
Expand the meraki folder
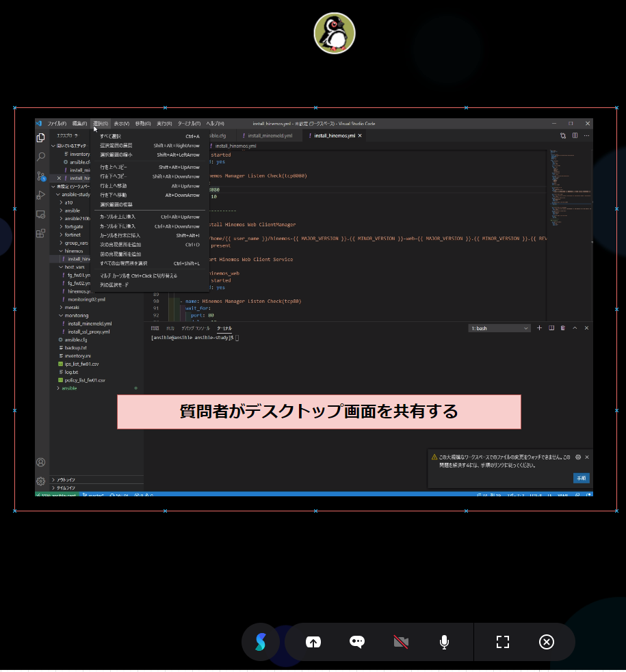point(72,307)
